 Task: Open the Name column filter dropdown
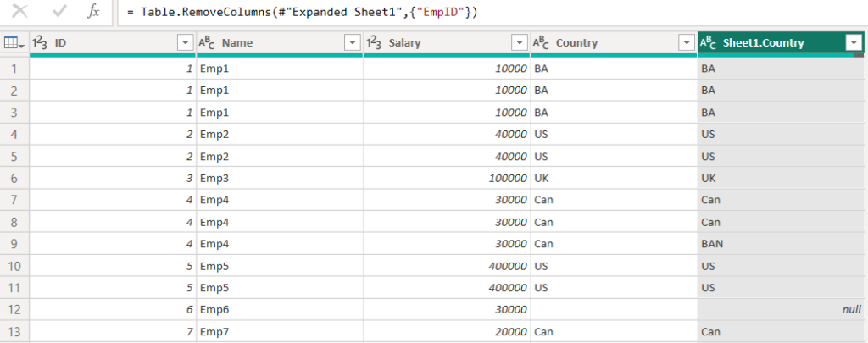click(352, 42)
